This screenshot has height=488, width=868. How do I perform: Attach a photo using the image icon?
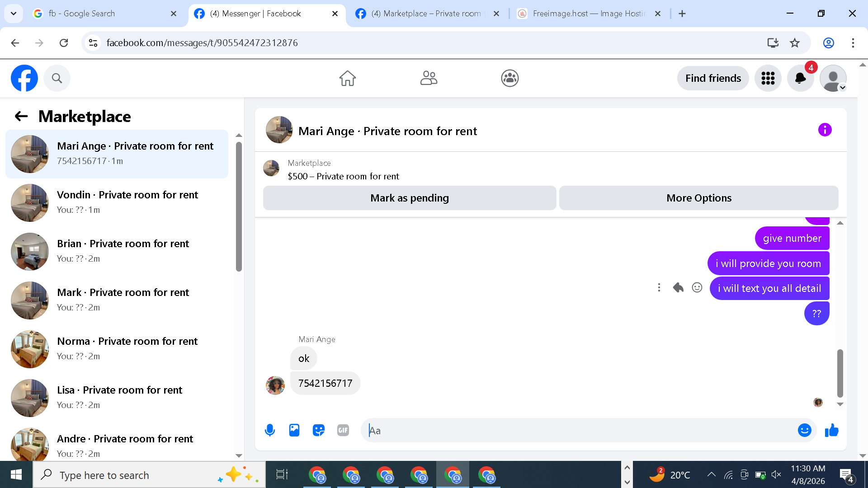(x=294, y=430)
